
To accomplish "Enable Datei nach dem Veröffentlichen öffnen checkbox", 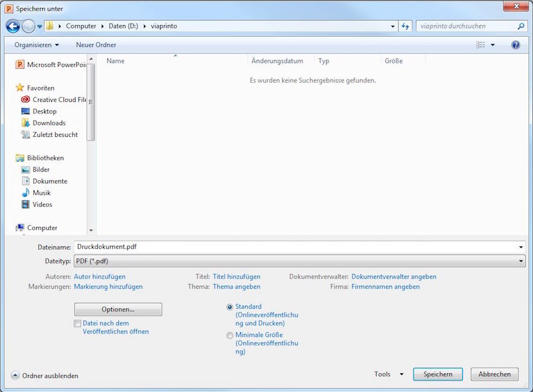I will (77, 323).
